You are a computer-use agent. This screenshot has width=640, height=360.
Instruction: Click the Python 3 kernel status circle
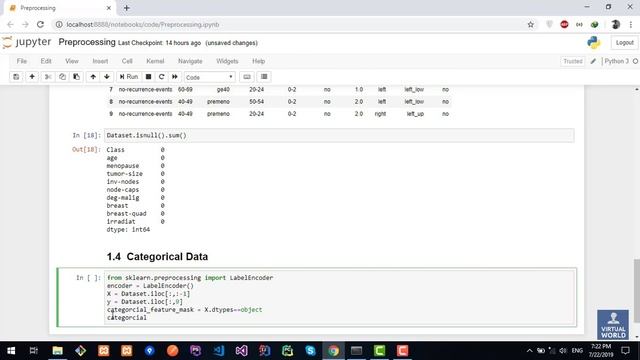tap(635, 61)
